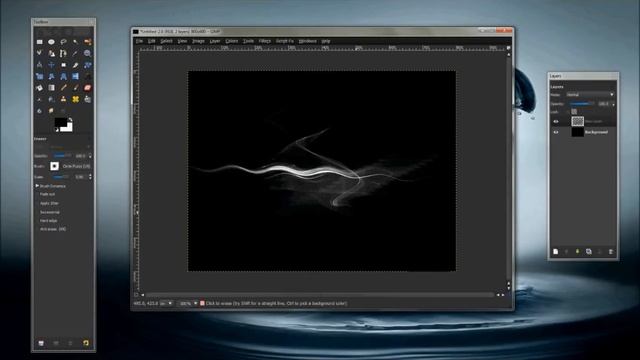The height and width of the screenshot is (360, 640).
Task: Open the Select menu
Action: click(166, 41)
